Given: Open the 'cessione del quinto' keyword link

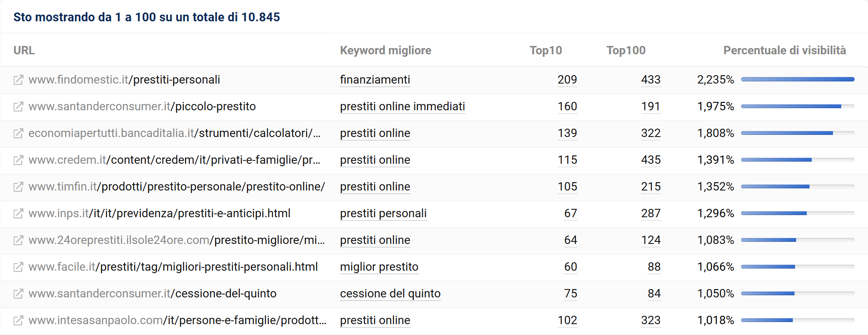Looking at the screenshot, I should pyautogui.click(x=390, y=294).
